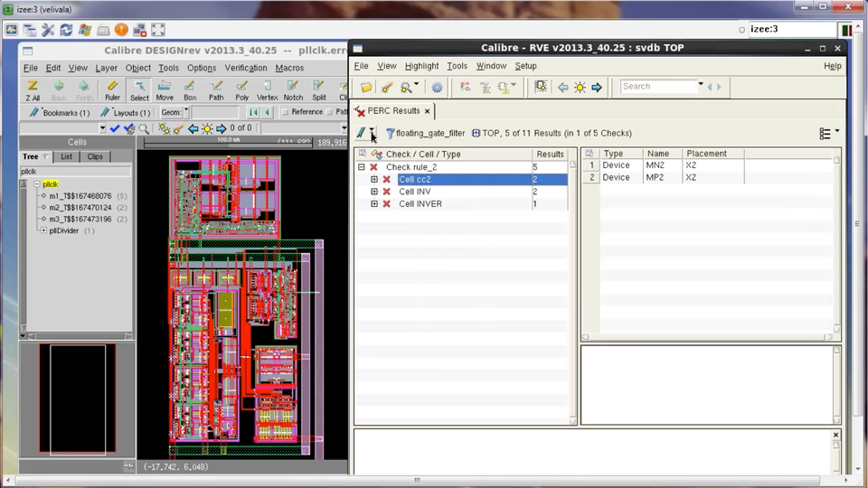
Task: Activate the Select tool in DESIGNrev toolbar
Action: [139, 90]
